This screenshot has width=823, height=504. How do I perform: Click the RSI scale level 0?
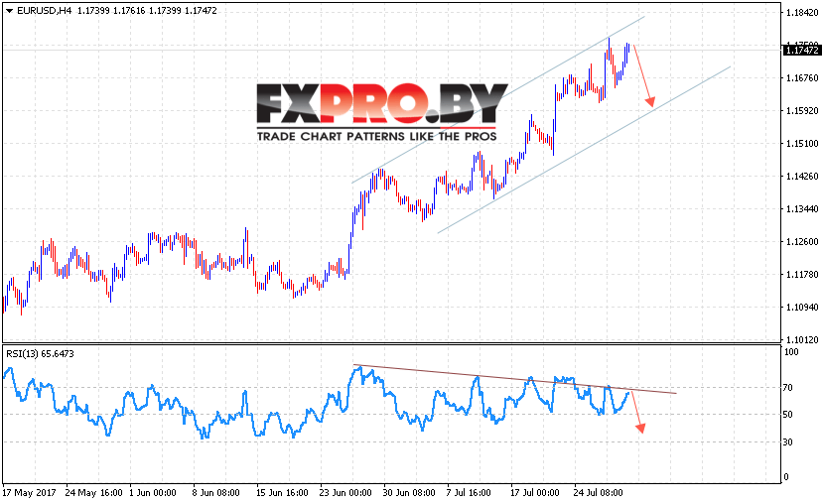(785, 477)
